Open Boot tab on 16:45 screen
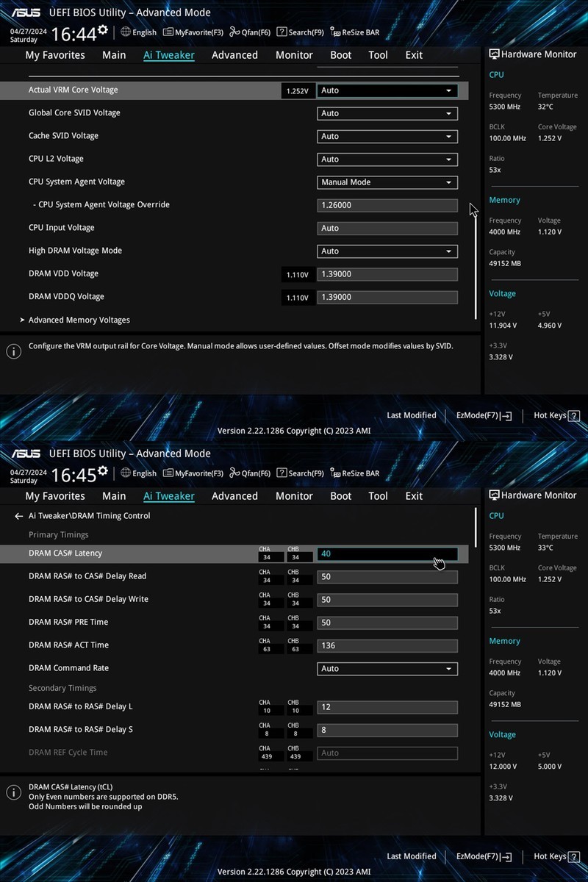Image resolution: width=588 pixels, height=882 pixels. coord(341,496)
